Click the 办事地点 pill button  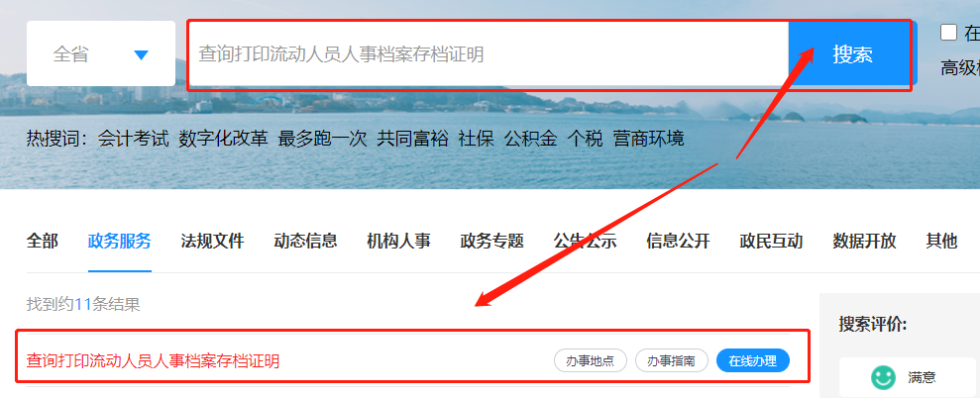(x=590, y=360)
